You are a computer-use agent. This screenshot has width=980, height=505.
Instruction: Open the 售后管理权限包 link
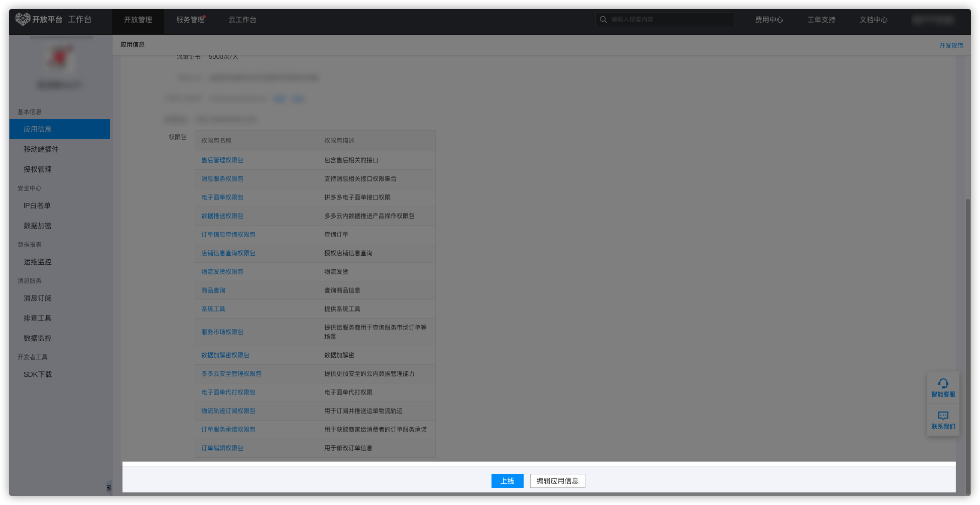222,160
